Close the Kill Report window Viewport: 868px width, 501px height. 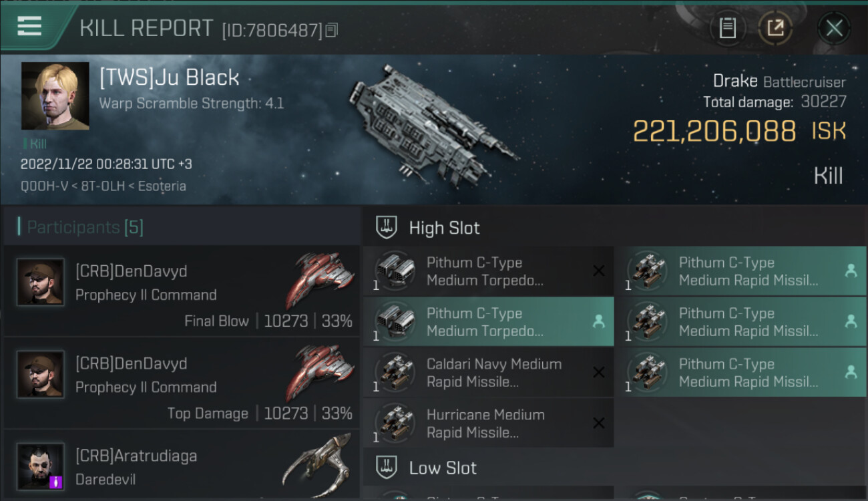(834, 28)
